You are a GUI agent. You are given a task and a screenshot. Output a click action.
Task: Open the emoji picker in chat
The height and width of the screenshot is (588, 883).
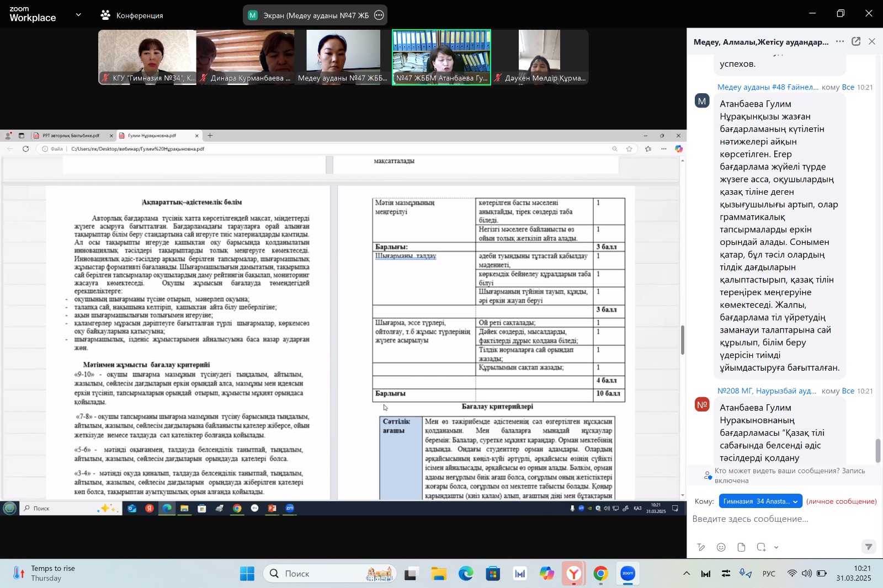click(721, 547)
